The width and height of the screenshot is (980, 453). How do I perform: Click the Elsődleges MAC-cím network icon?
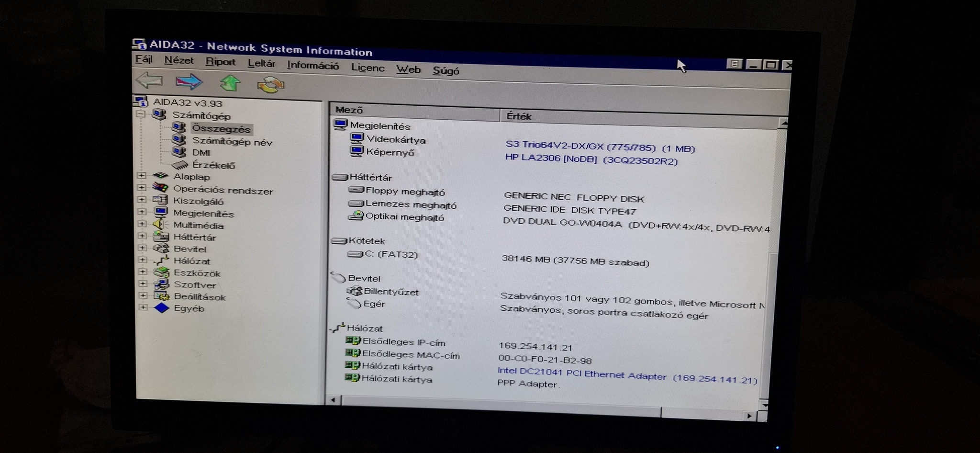(353, 353)
